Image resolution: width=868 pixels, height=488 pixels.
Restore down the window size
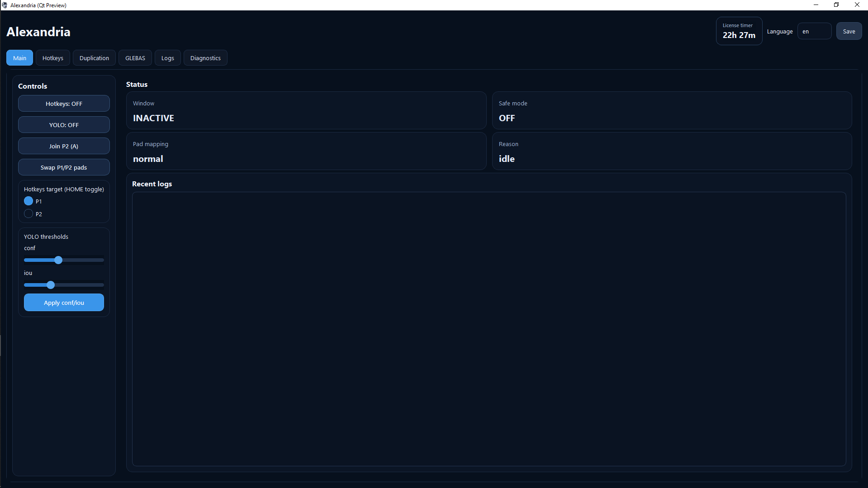[836, 5]
